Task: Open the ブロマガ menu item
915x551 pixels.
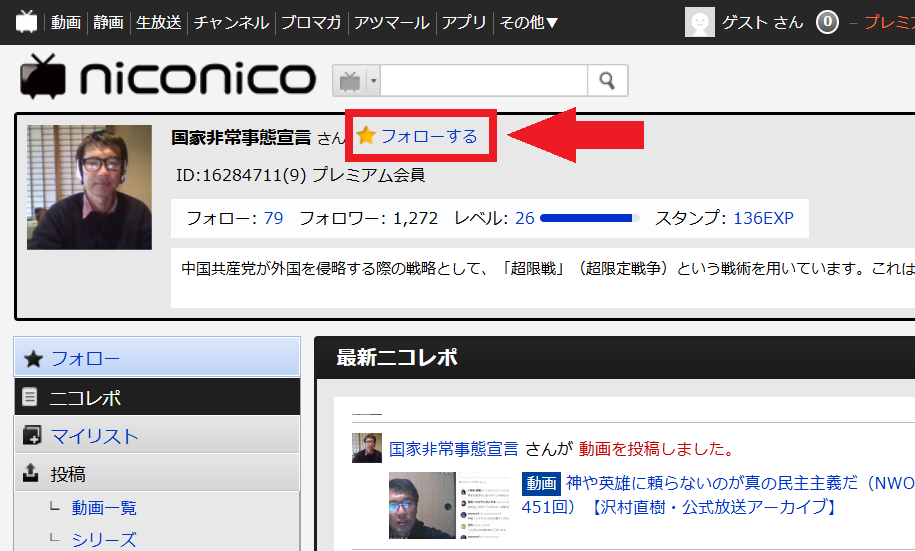Action: [312, 22]
